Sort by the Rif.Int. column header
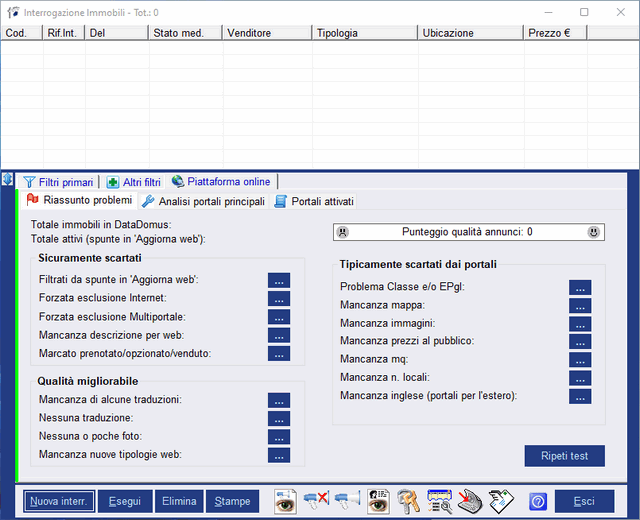Viewport: 640px width, 520px height. click(x=64, y=33)
